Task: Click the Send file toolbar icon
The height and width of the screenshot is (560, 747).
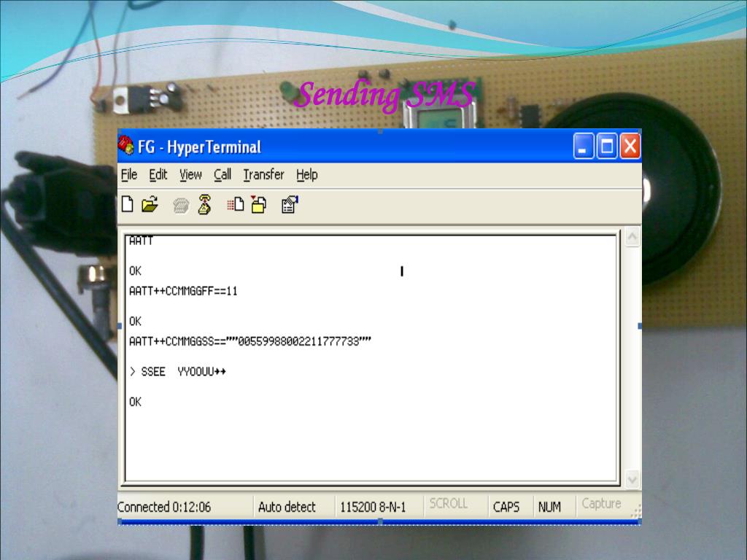Action: pyautogui.click(x=236, y=204)
